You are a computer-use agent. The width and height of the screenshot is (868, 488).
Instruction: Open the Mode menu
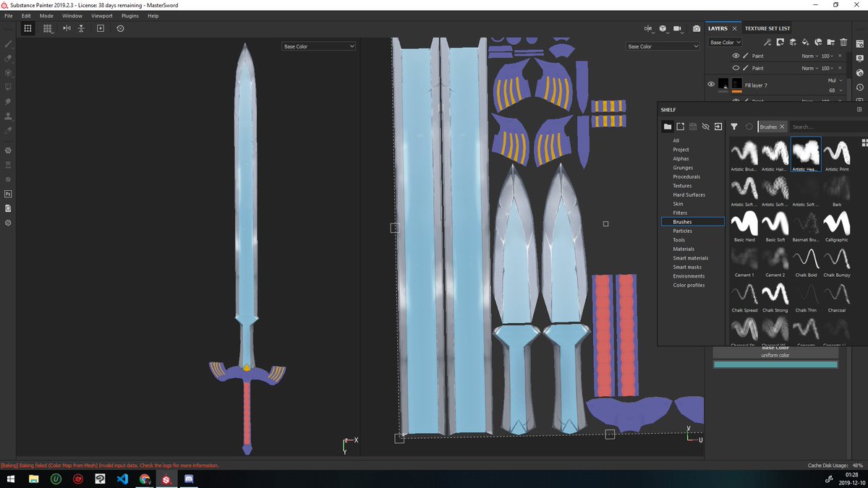pyautogui.click(x=46, y=15)
